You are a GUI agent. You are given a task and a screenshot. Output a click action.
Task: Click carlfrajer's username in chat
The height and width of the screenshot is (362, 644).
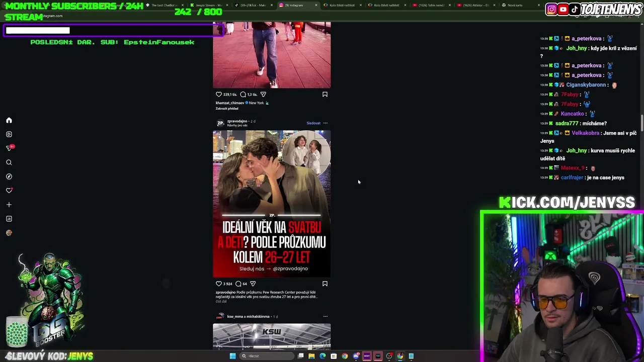572,177
